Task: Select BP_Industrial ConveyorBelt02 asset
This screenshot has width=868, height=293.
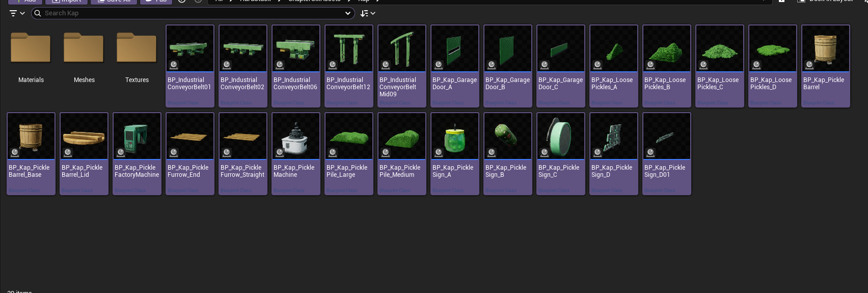Action: (x=243, y=66)
